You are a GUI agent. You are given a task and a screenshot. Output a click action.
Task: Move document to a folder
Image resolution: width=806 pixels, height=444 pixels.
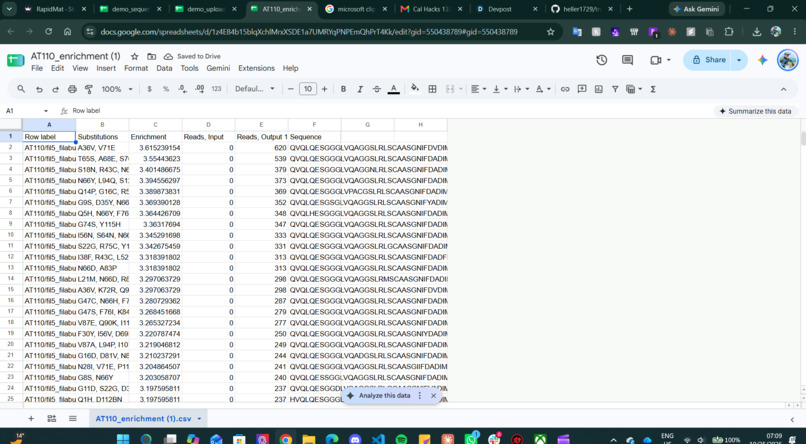152,57
